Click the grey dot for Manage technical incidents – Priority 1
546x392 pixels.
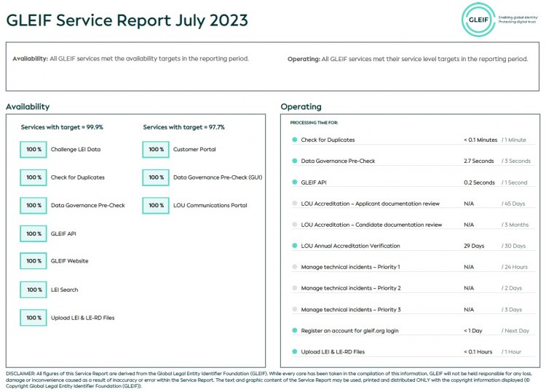(x=294, y=267)
